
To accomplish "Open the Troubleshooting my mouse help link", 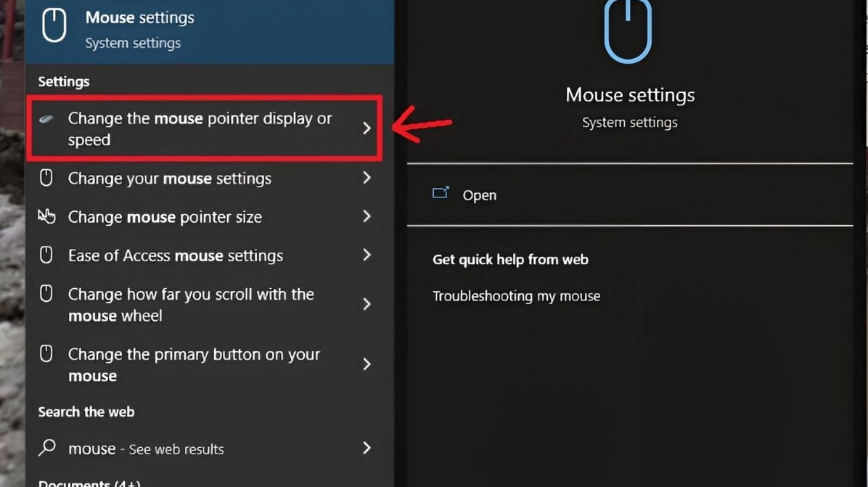I will 516,296.
